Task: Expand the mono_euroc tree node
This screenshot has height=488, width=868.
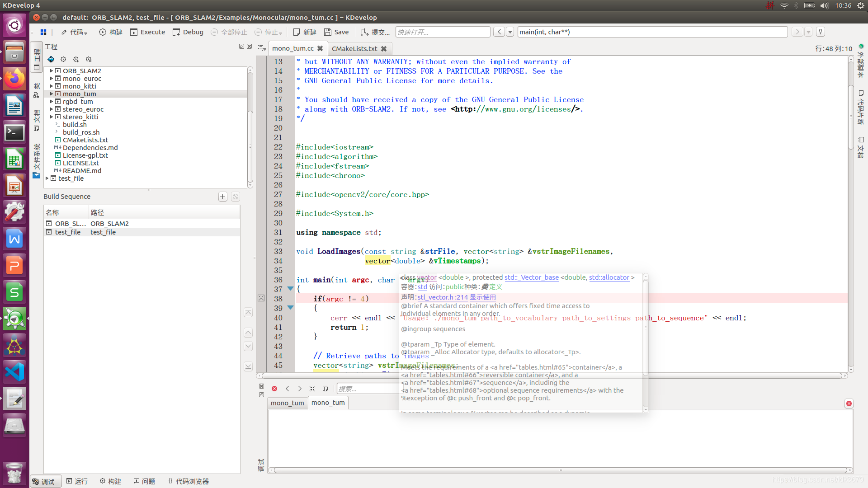Action: 51,79
